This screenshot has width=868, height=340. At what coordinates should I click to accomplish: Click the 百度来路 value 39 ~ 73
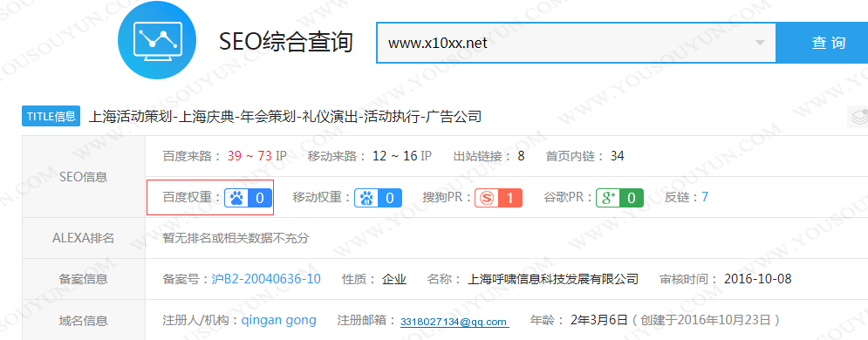(x=249, y=156)
